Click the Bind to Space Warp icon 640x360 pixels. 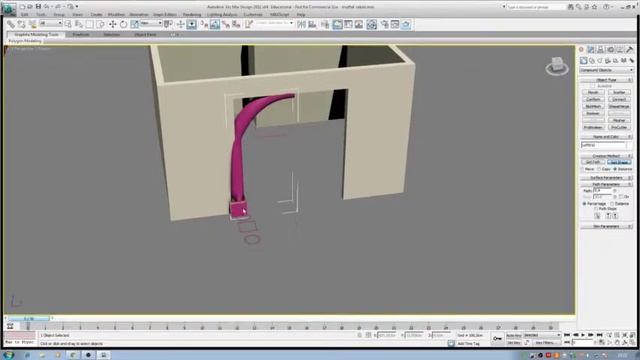tap(32, 24)
